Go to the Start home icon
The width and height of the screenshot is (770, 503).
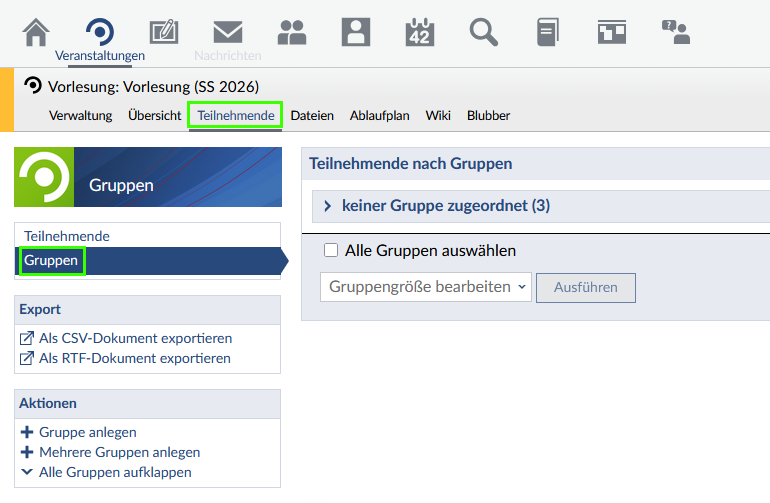36,32
